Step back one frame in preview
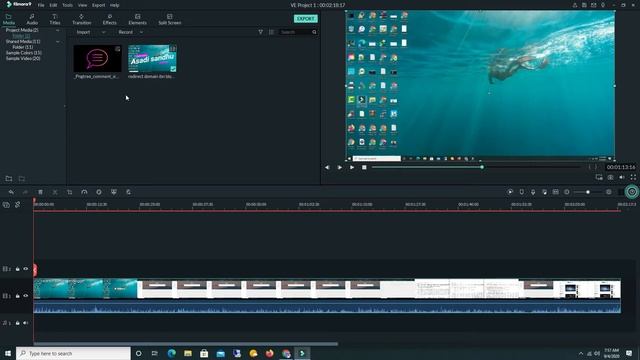Viewport: 640px width, 360px height. pyautogui.click(x=327, y=167)
